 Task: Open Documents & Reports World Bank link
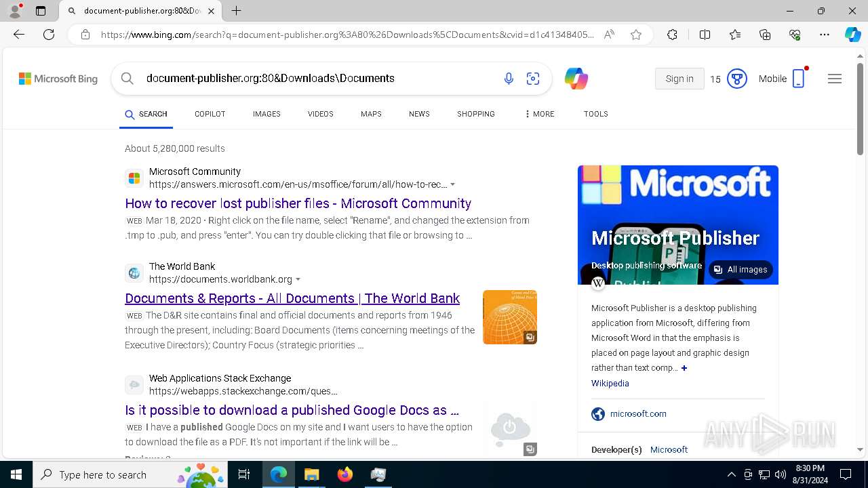pos(292,298)
